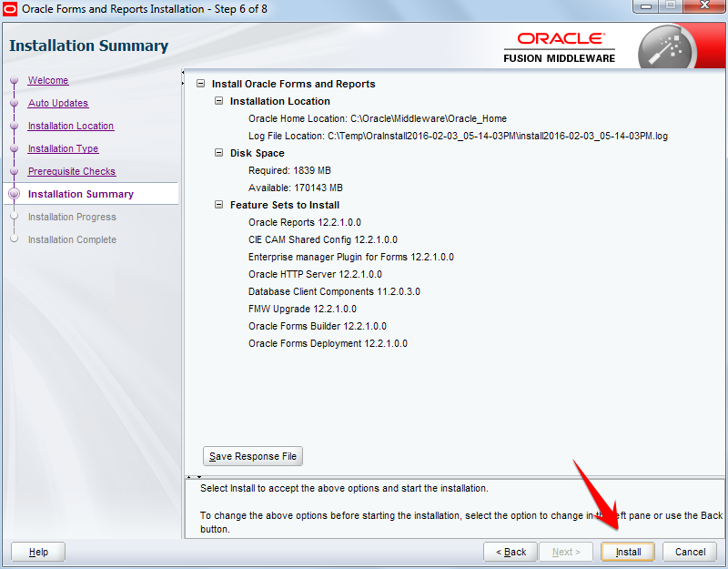The width and height of the screenshot is (728, 569).
Task: Select the current Installation Summary step
Action: click(81, 194)
